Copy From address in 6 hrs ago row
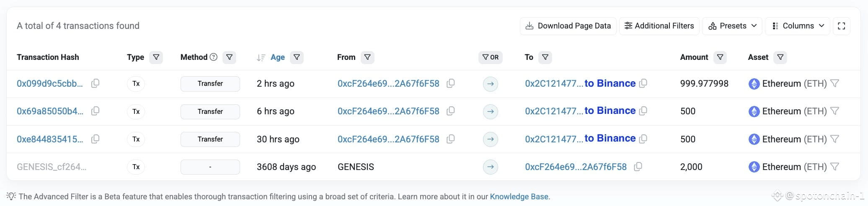 (451, 111)
